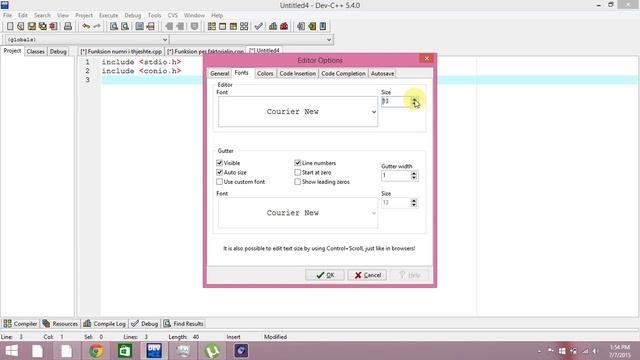The image size is (640, 360).
Task: Open the Windows Store taskbar icon
Action: 125,351
